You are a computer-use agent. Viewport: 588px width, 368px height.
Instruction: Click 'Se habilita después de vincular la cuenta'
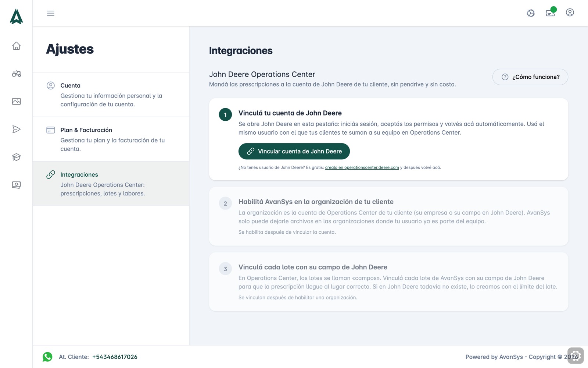point(287,232)
